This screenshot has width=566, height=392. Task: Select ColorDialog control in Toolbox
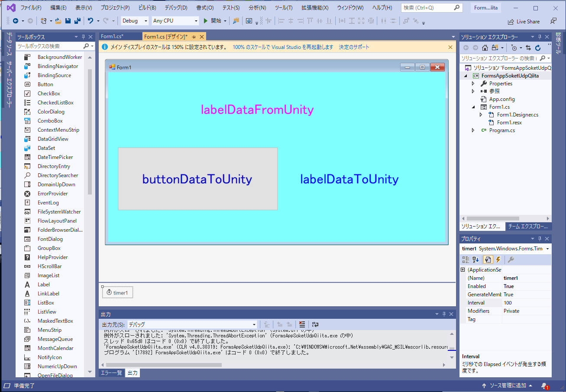pyautogui.click(x=51, y=112)
